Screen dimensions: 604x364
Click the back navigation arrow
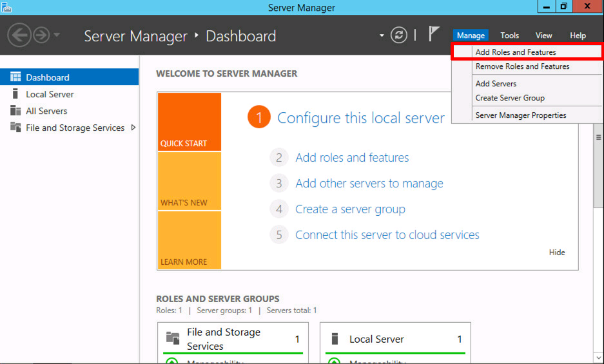[19, 35]
